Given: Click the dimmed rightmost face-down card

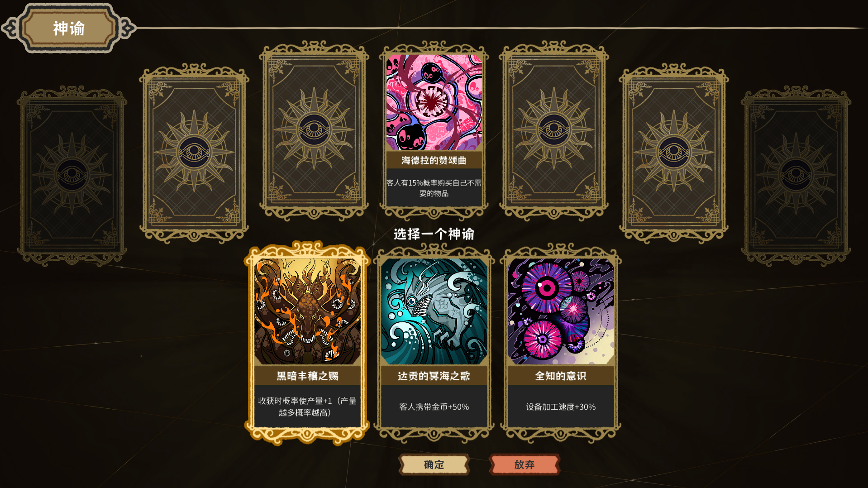Looking at the screenshot, I should [x=796, y=176].
